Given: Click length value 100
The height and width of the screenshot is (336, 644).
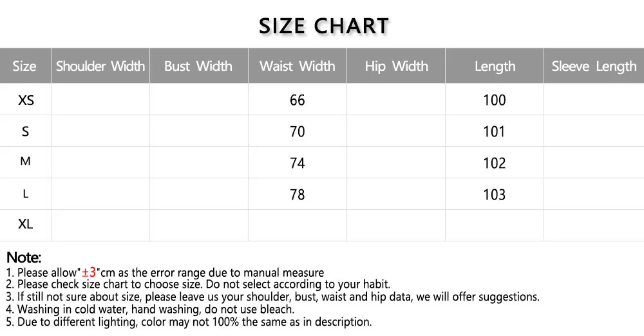Looking at the screenshot, I should [x=495, y=100].
